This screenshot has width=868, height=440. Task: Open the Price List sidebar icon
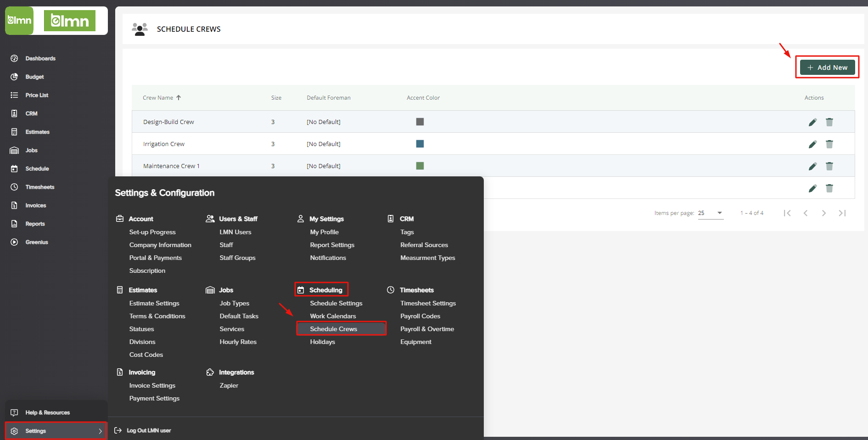14,95
